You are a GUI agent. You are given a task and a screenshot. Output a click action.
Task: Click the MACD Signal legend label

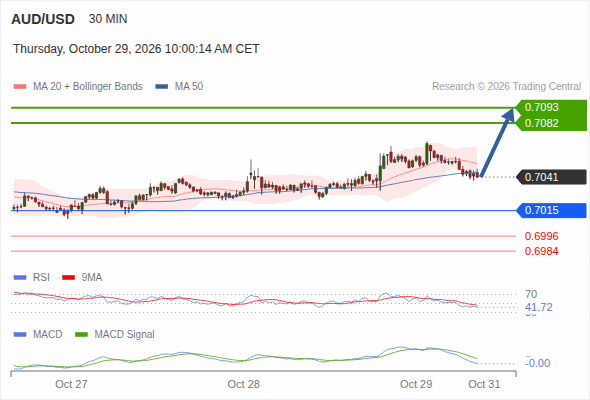(125, 335)
